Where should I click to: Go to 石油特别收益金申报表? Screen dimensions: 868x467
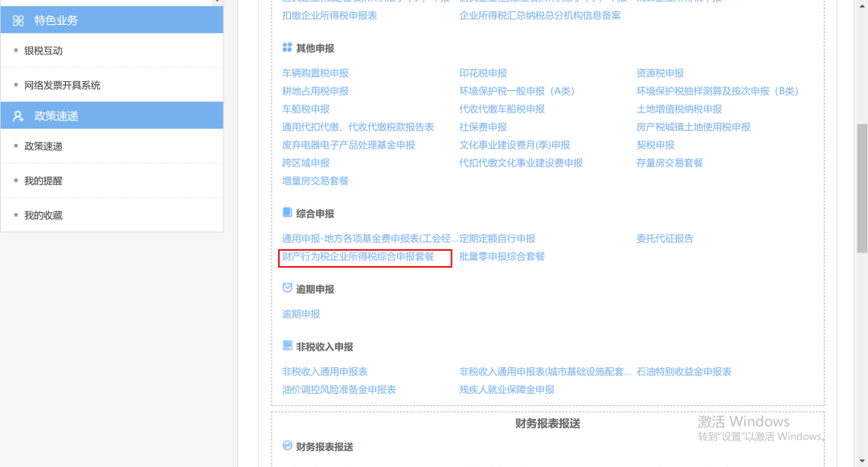tap(684, 372)
